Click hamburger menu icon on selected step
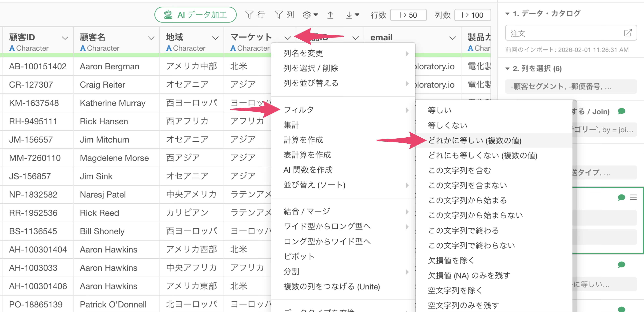 pyautogui.click(x=633, y=197)
